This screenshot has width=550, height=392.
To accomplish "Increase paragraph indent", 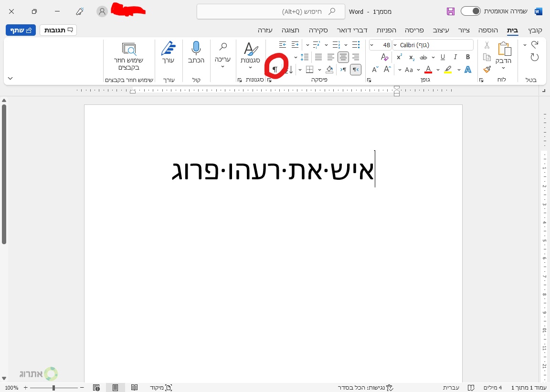I will [x=282, y=44].
